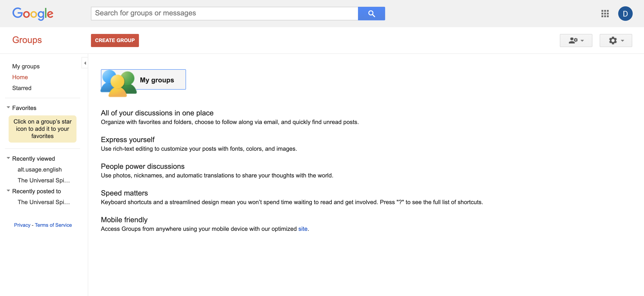
Task: Open the Google apps grid
Action: (605, 14)
